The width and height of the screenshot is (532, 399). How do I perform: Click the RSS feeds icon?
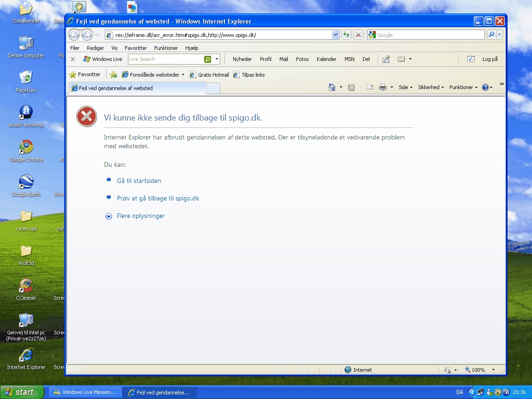pos(351,87)
